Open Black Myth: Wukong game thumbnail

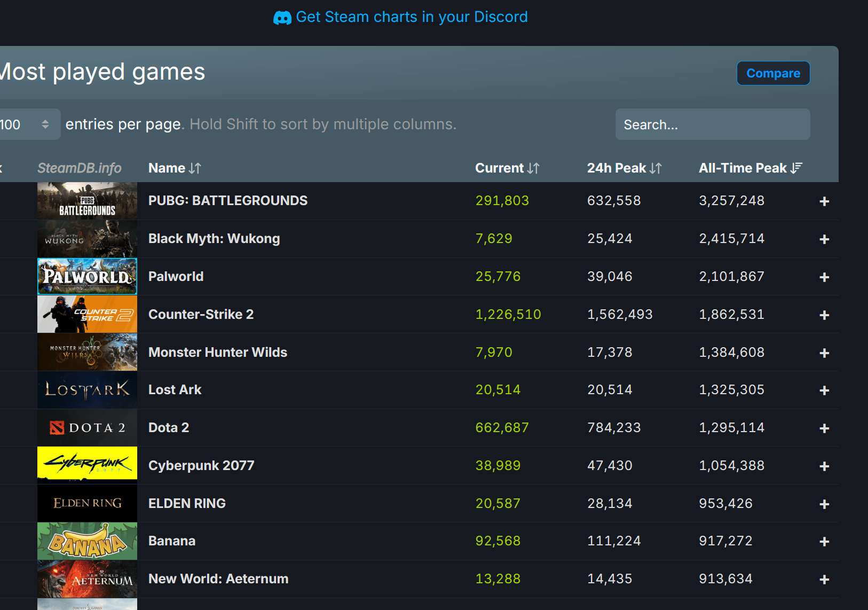[x=87, y=239]
